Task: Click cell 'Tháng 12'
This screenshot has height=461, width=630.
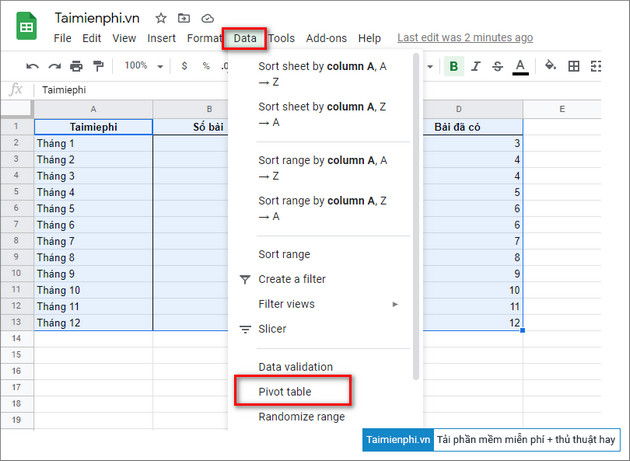Action: (x=93, y=323)
